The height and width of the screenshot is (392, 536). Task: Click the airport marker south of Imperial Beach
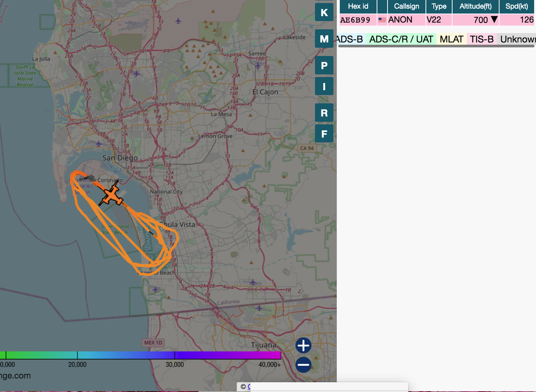pyautogui.click(x=156, y=289)
